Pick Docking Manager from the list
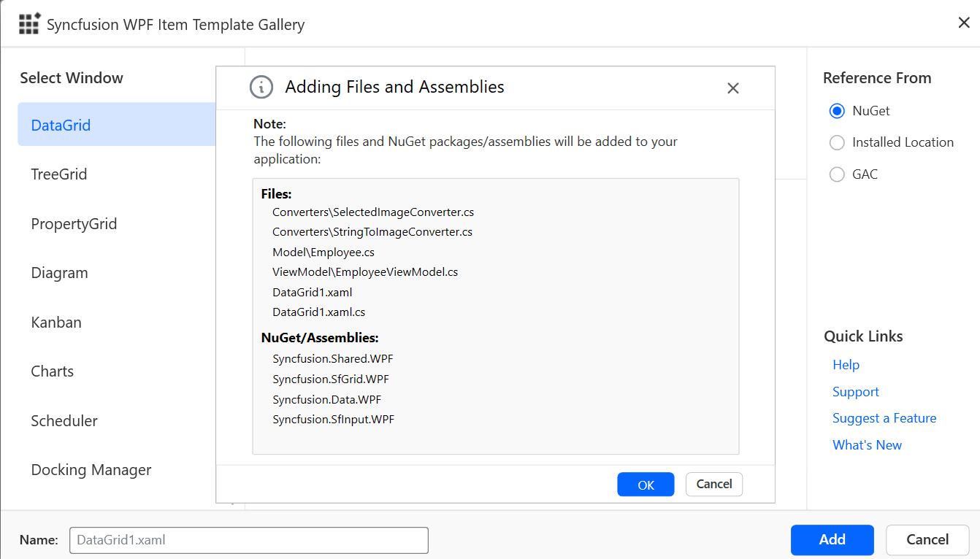The image size is (980, 559). pyautogui.click(x=91, y=470)
